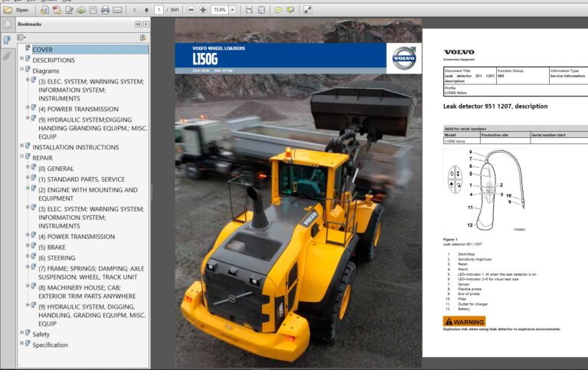Viewport: 588px width, 370px height.
Task: Click the email envelope icon
Action: coord(117,10)
